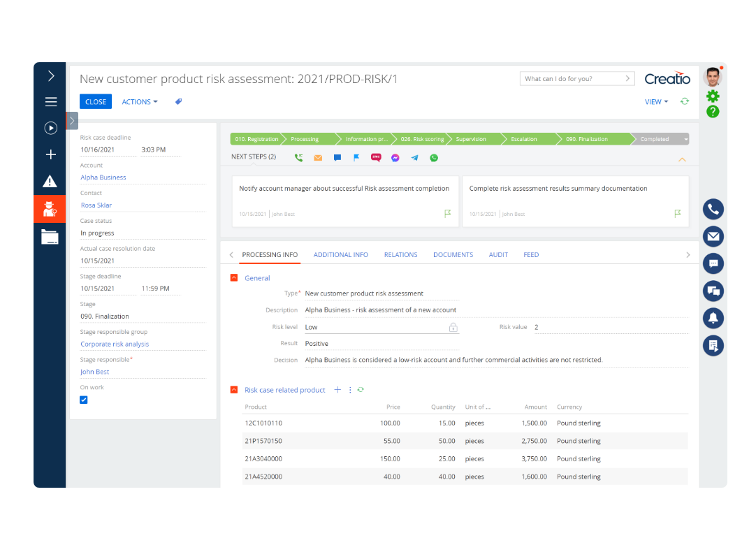This screenshot has height=559, width=756.
Task: Collapse the Next Steps section arrow
Action: [x=682, y=159]
